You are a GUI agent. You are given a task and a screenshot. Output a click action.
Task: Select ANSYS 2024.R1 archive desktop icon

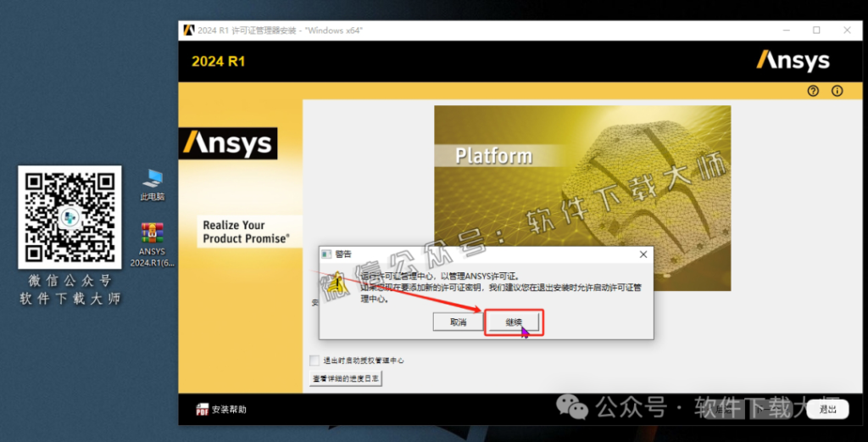pos(153,245)
